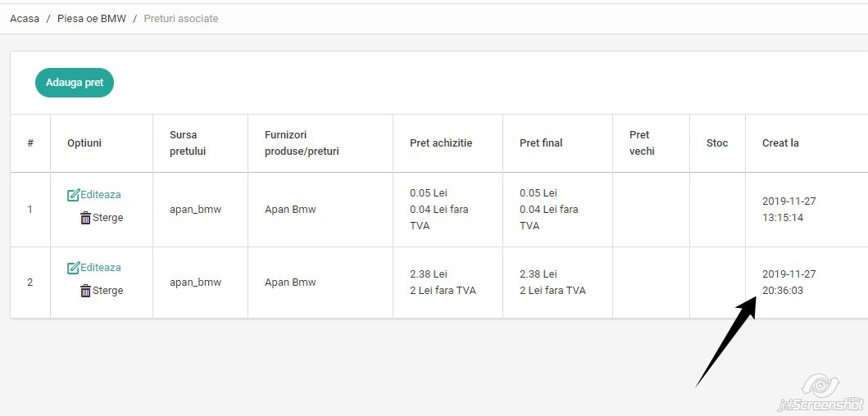Viewport: 868px width, 416px height.
Task: Select Preturi asociate breadcrumb item
Action: coord(181,19)
